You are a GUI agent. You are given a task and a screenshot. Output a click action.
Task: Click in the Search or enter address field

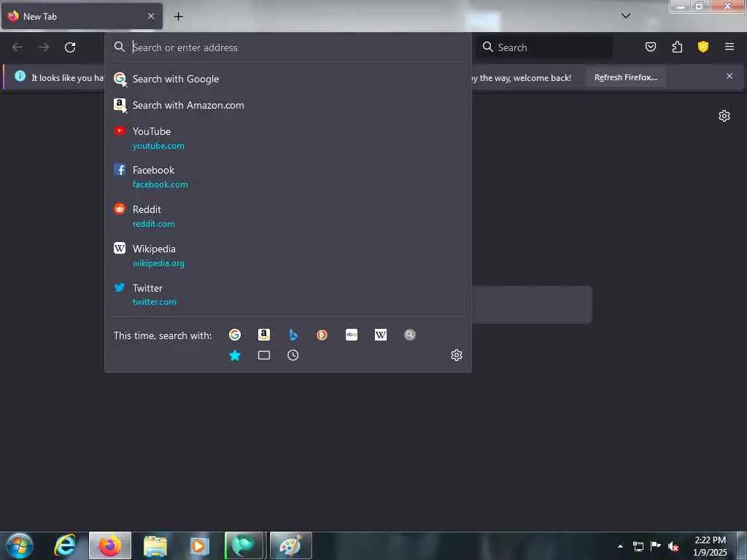(x=287, y=47)
